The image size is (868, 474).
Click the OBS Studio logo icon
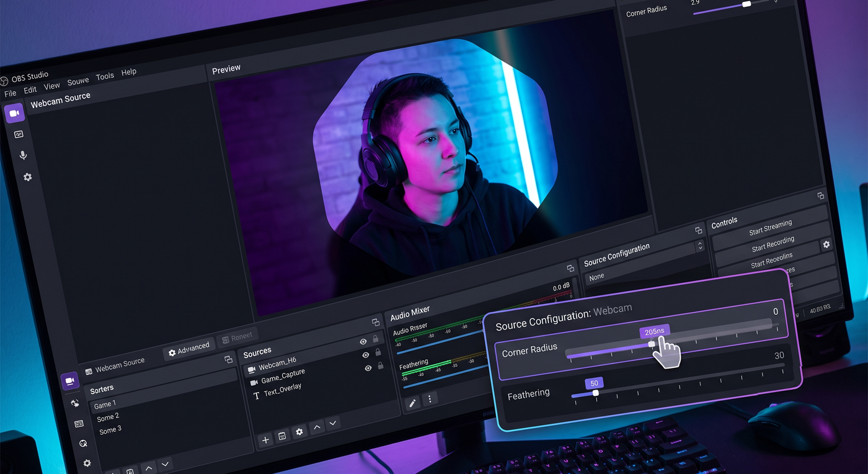(x=4, y=81)
